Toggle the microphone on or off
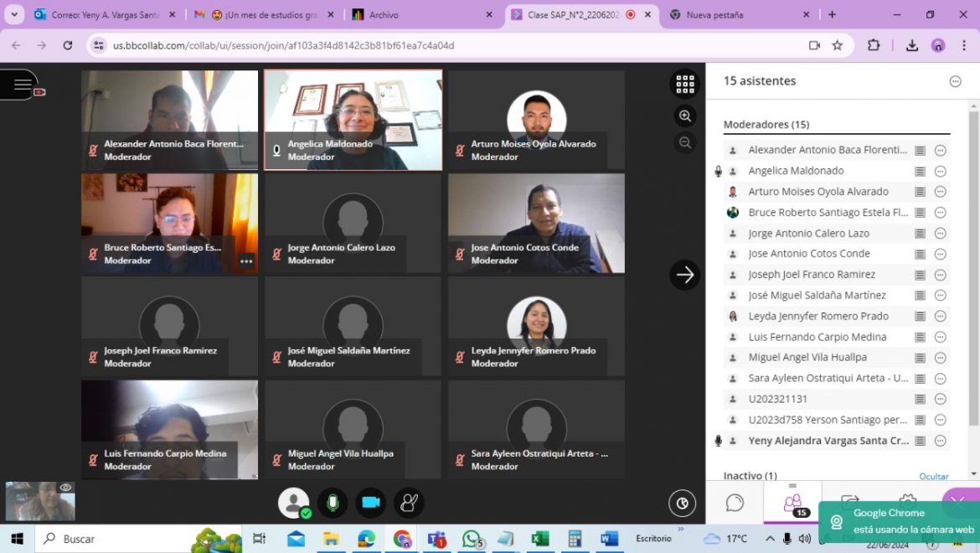This screenshot has height=553, width=980. click(x=333, y=503)
